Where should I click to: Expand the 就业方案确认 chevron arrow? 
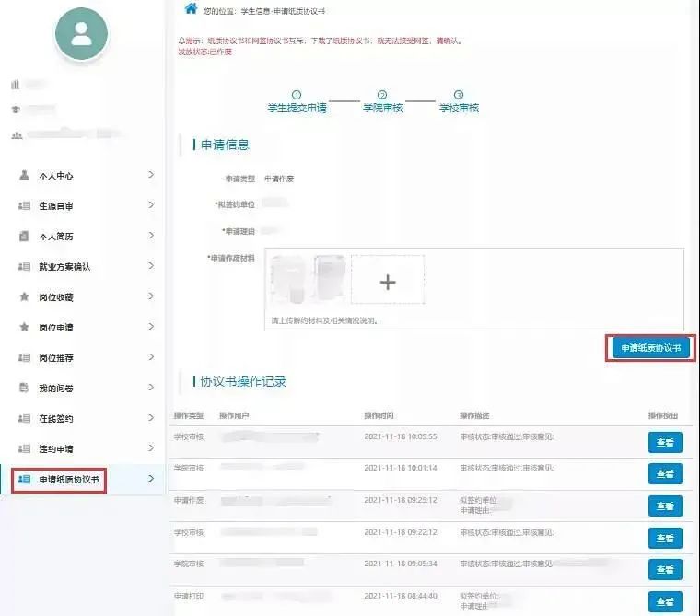[x=151, y=266]
